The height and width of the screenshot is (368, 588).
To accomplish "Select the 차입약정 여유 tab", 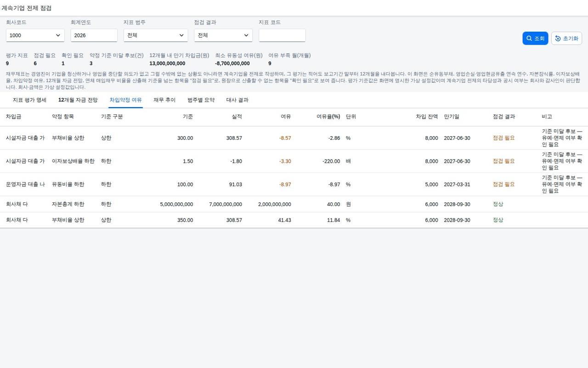I will (125, 100).
